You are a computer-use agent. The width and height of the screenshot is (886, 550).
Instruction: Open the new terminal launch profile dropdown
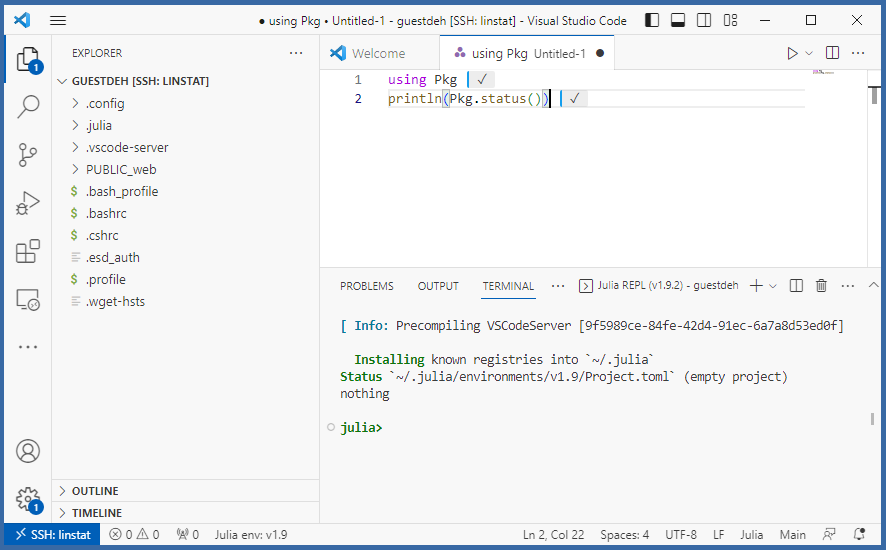point(773,286)
